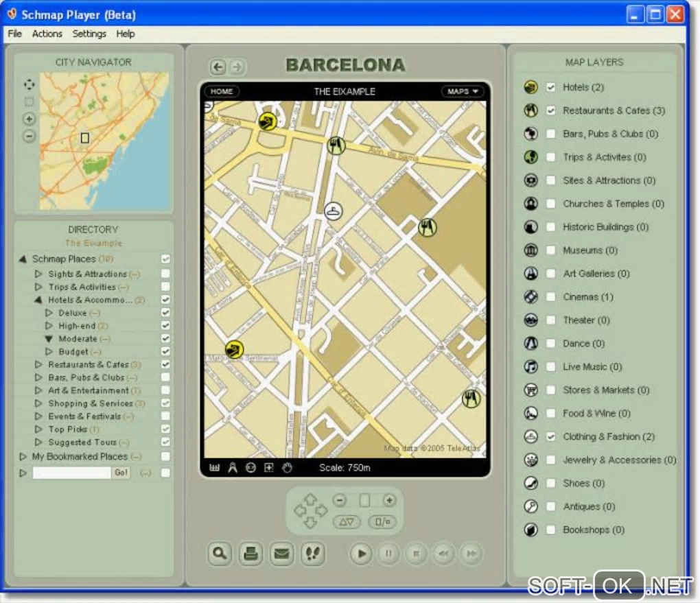
Task: Pan the main map downward
Action: [x=310, y=522]
